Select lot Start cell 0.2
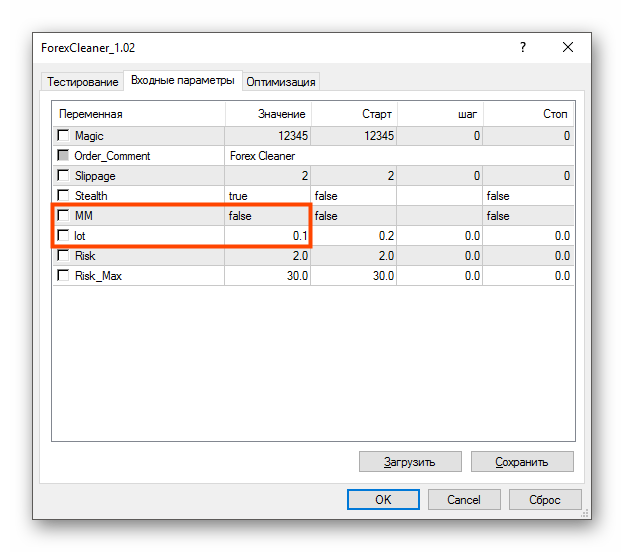 tap(353, 236)
